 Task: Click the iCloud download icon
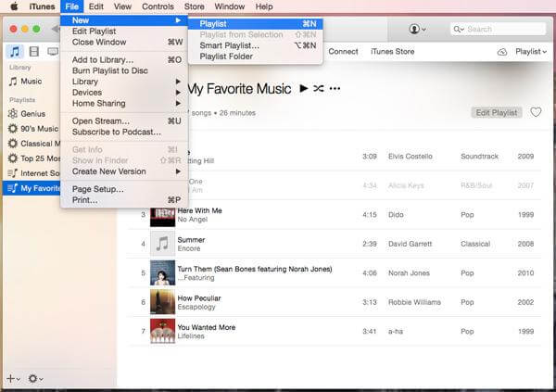coord(501,52)
